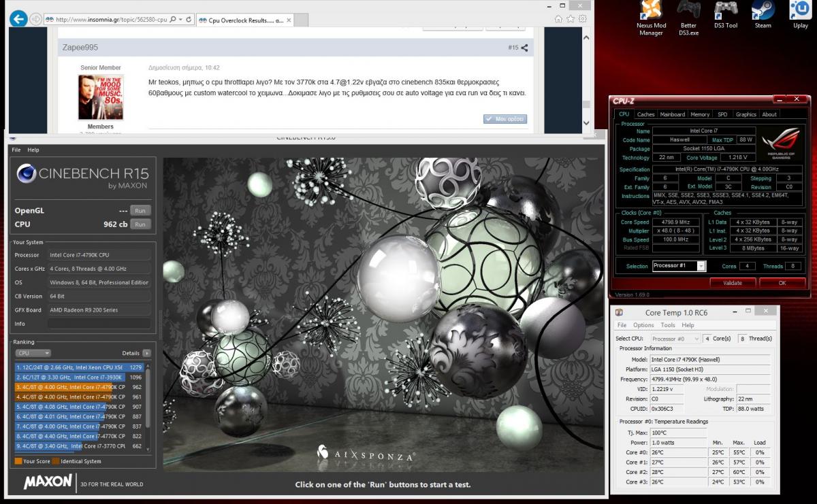The height and width of the screenshot is (504, 817).
Task: Select ranking row 5 at 4.08 GHz
Action: point(79,407)
